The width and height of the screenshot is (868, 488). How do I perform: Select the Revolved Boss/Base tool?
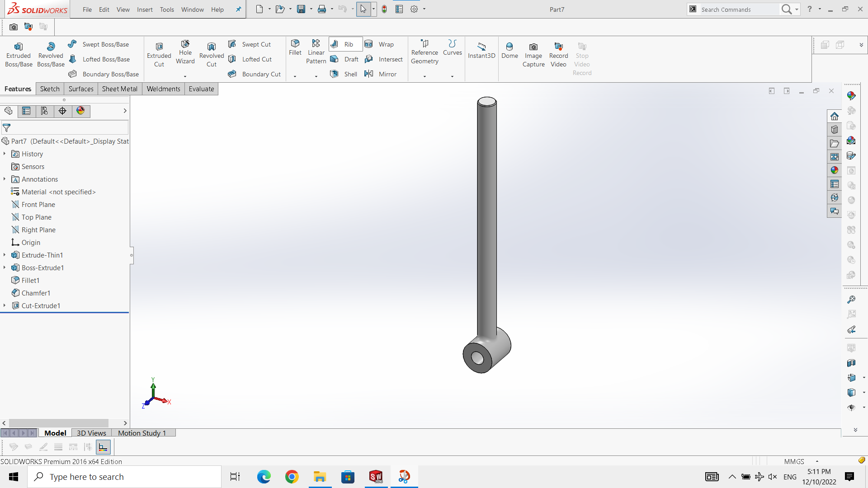[51, 55]
